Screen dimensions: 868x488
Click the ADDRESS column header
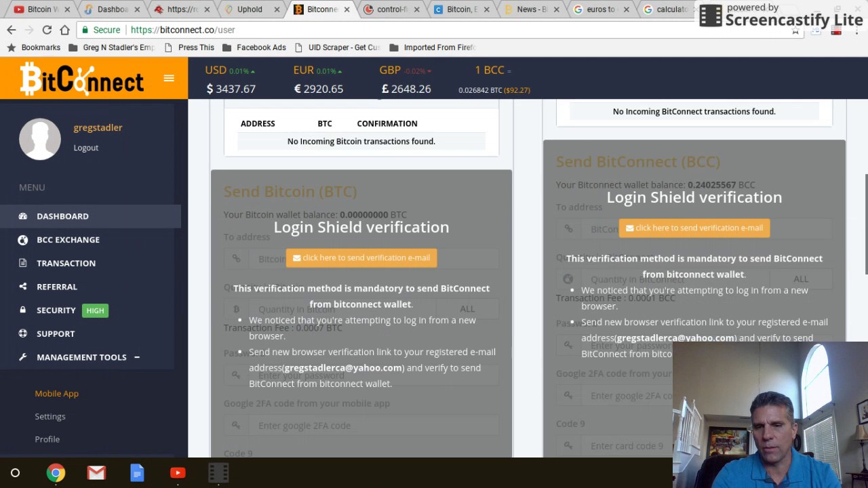[x=258, y=123]
